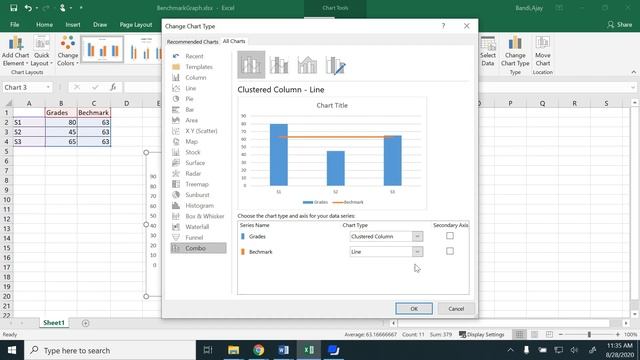Viewport: 640px width, 360px height.
Task: Click the Insert Function fx button
Action: click(113, 87)
